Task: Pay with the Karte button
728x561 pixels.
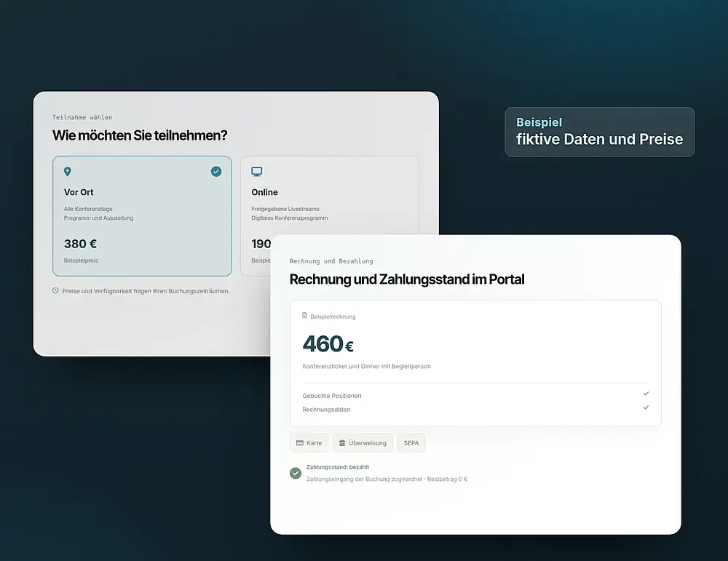Action: pos(309,443)
